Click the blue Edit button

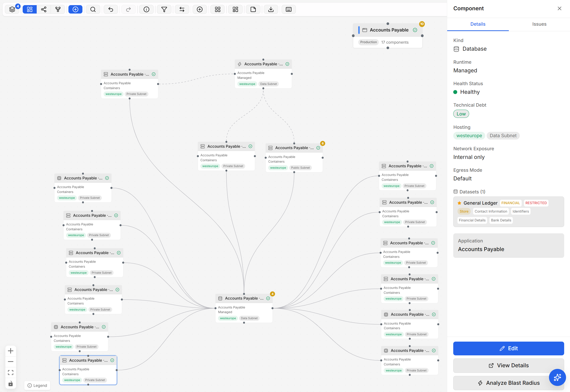pyautogui.click(x=509, y=348)
